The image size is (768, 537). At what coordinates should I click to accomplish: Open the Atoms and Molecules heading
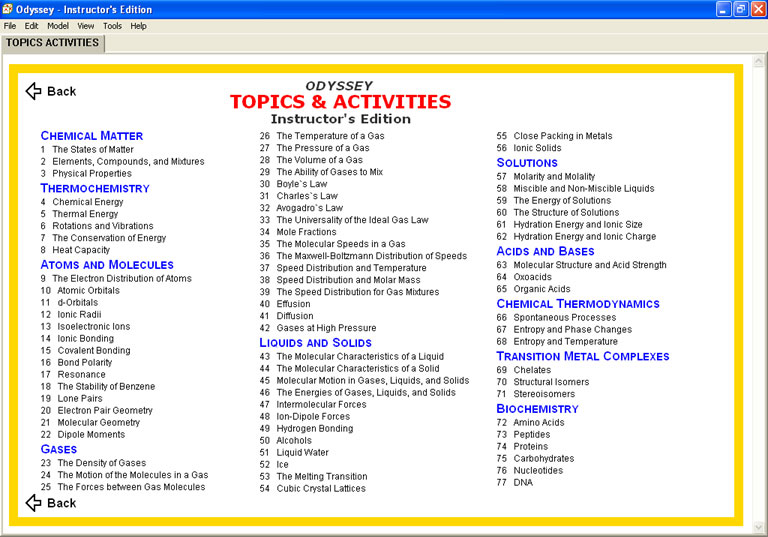coord(107,265)
